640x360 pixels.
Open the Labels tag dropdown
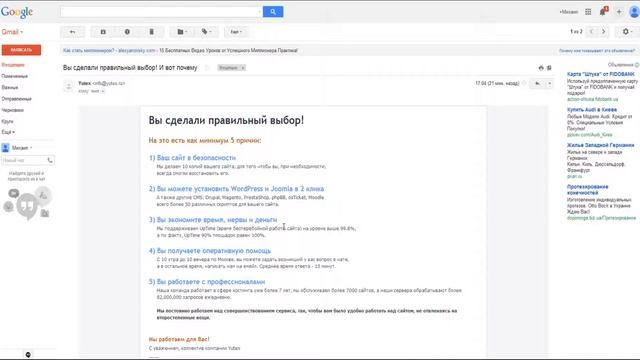206,32
